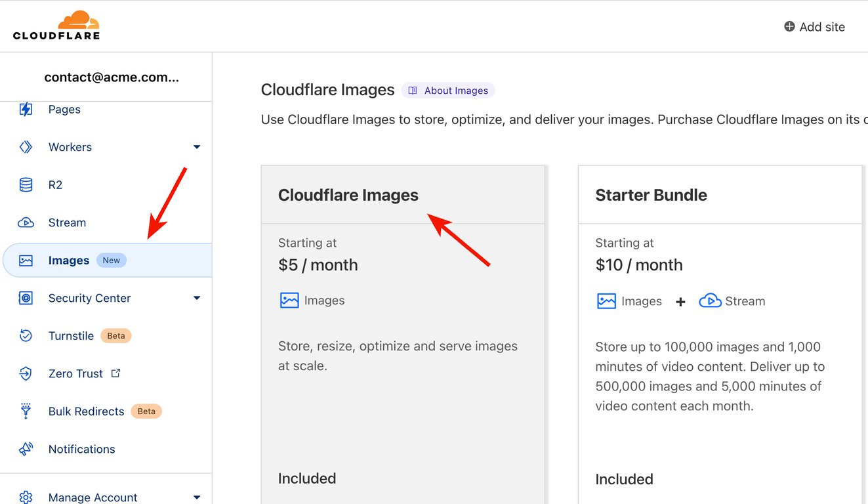Click the Notifications megaphone icon
The image size is (868, 504).
pyautogui.click(x=26, y=449)
